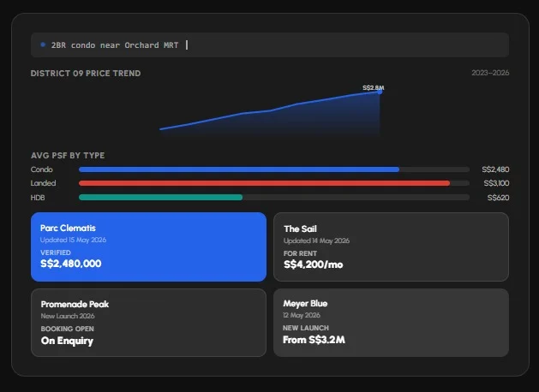
Task: Click the NEW LAUNCH label on Meyer Blue
Action: [306, 328]
